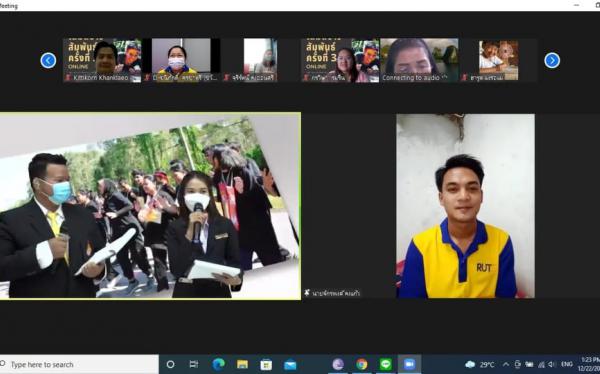Click ENG language indicator in tray
Viewport: 600px width, 374px height.
tap(567, 364)
